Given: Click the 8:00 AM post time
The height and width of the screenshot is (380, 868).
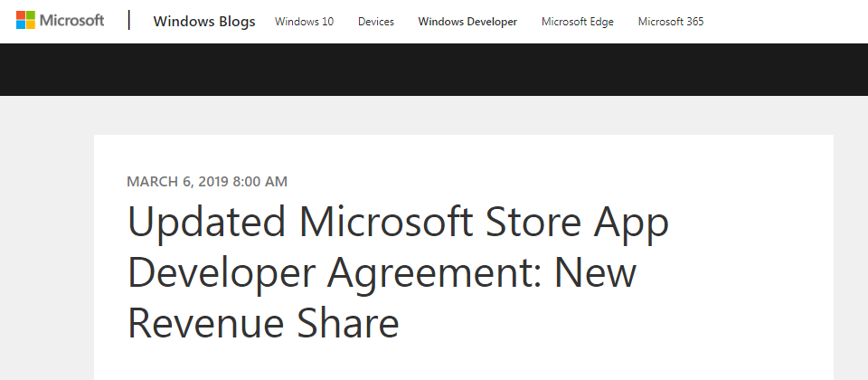Looking at the screenshot, I should (x=260, y=182).
